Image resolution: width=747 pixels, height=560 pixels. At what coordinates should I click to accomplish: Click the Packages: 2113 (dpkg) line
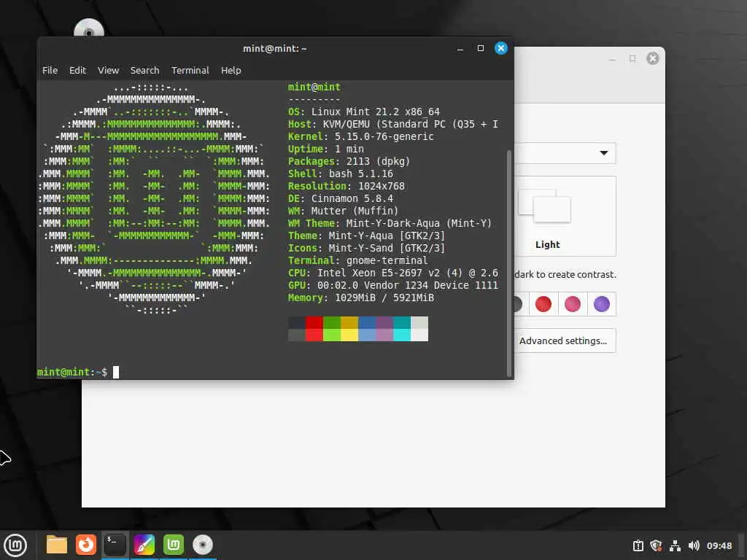[x=349, y=161]
